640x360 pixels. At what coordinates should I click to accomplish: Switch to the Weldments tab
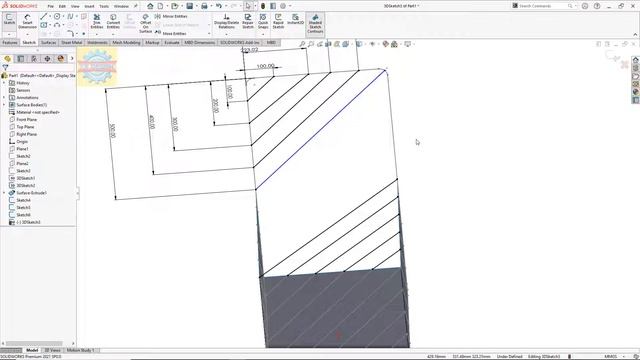[x=97, y=42]
